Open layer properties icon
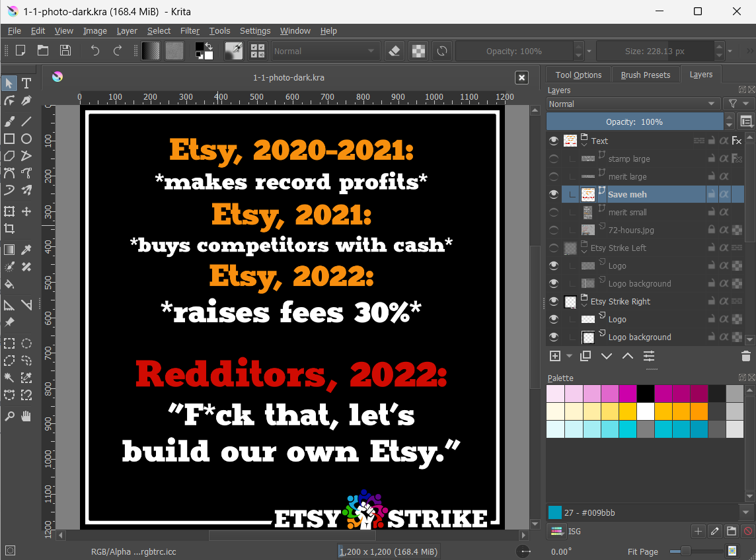This screenshot has width=756, height=560. click(x=649, y=356)
